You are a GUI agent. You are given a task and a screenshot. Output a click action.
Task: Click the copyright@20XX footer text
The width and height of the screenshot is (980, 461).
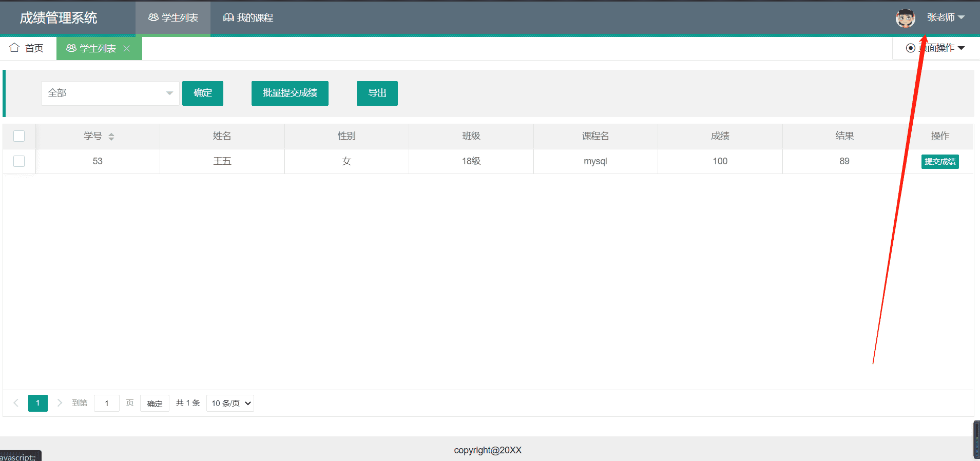pyautogui.click(x=488, y=450)
